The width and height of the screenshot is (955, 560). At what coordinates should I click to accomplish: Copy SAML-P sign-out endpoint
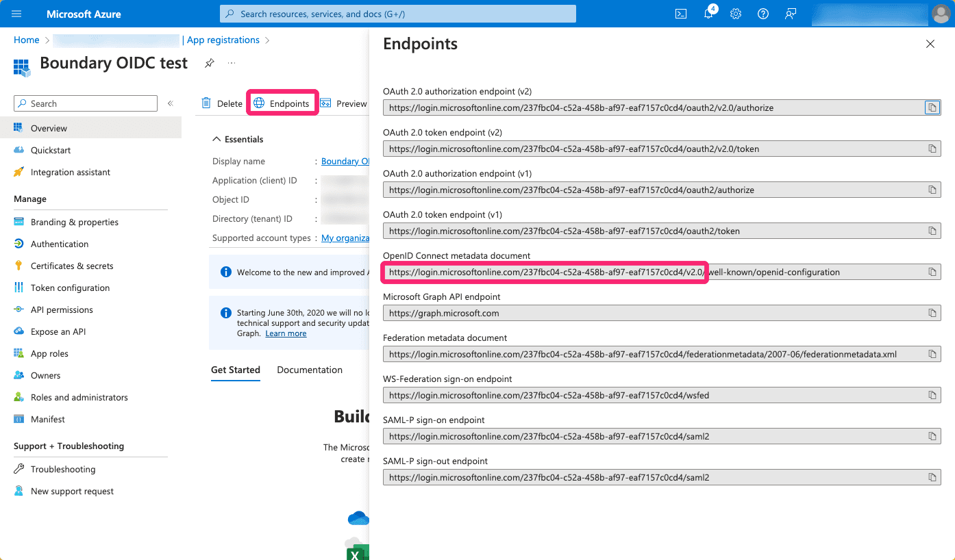click(x=932, y=477)
